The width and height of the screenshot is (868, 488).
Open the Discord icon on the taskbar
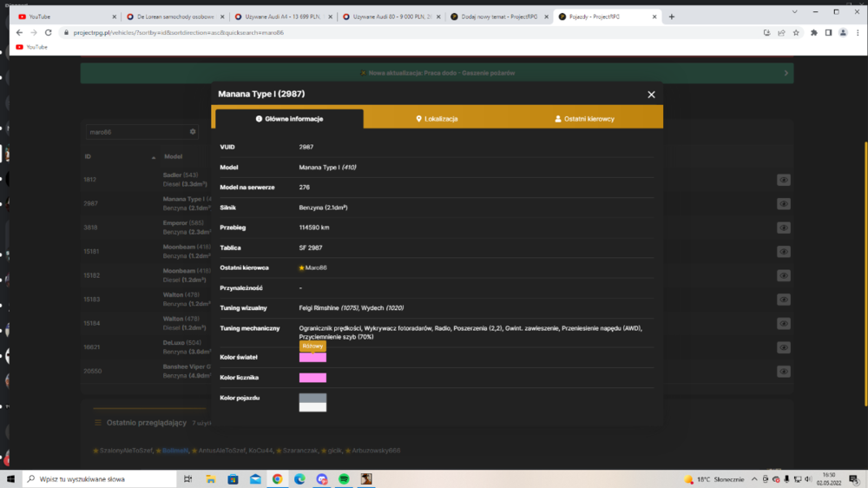(x=322, y=479)
